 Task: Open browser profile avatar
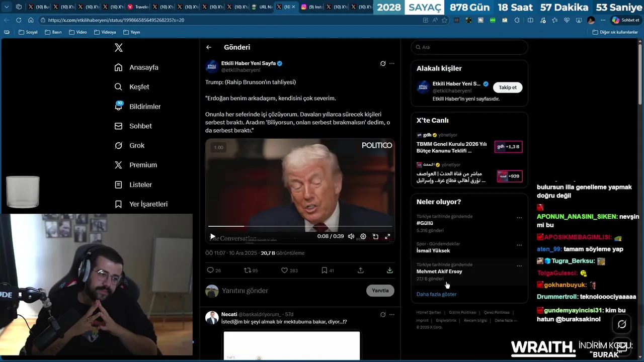[591, 20]
